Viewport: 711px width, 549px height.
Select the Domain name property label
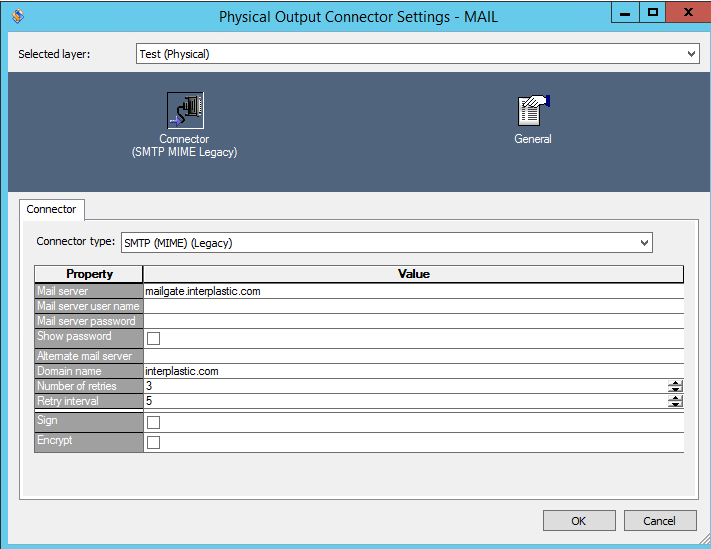pos(89,371)
